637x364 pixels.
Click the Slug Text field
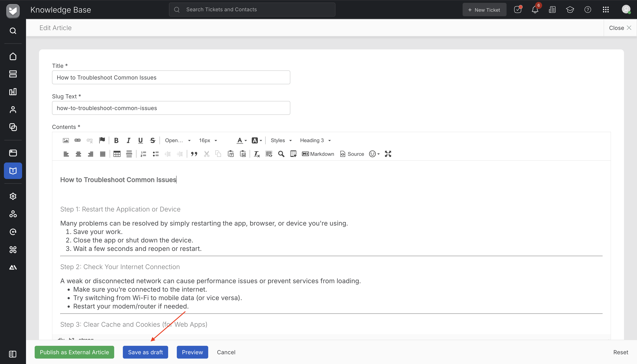click(x=171, y=108)
